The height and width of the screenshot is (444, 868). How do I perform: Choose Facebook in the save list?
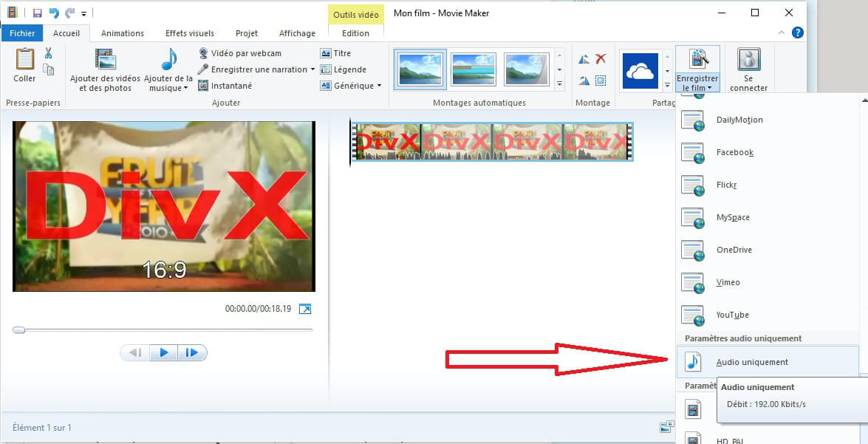pos(768,152)
